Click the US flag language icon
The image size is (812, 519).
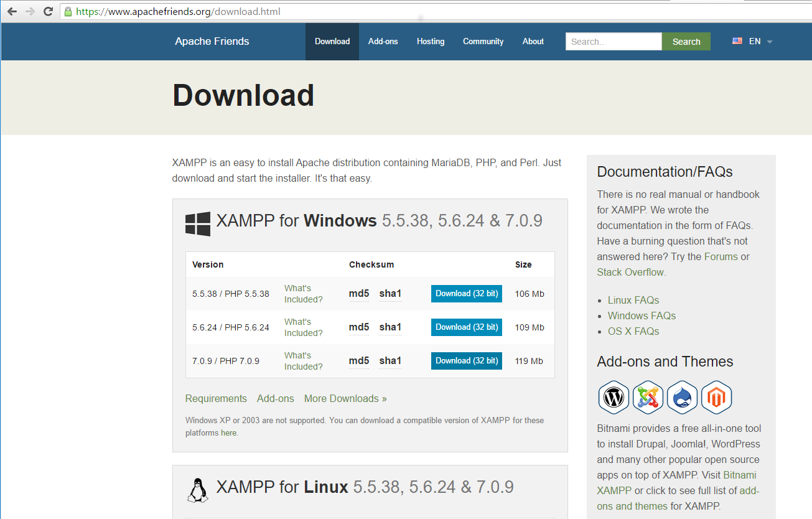coord(737,41)
